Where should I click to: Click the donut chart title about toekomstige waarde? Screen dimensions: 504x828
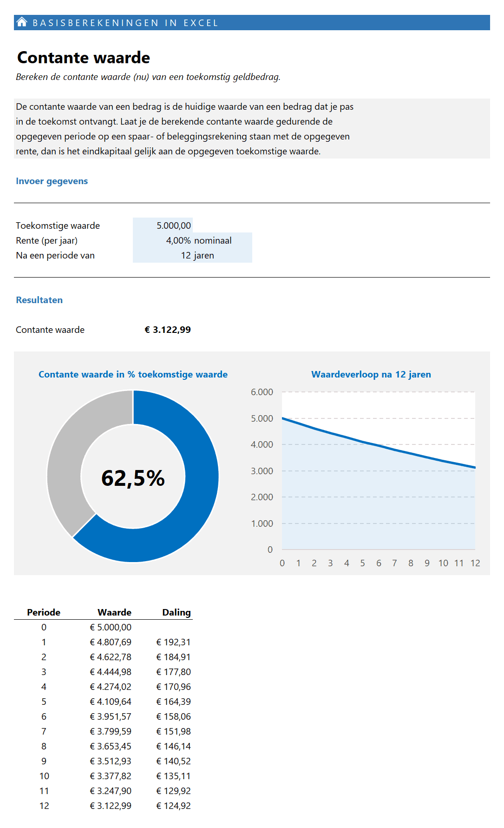(133, 374)
